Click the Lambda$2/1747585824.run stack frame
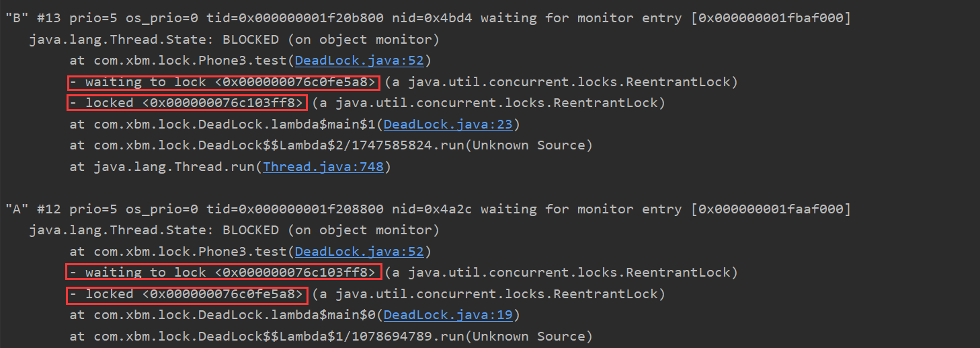This screenshot has width=980, height=348. (x=331, y=145)
